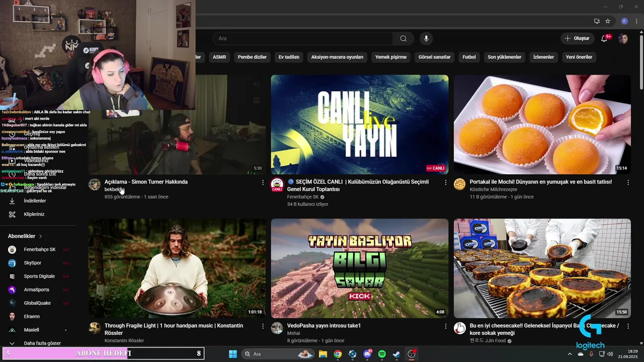This screenshot has width=644, height=362.
Task: Open Chrome profile F icon
Action: click(624, 21)
